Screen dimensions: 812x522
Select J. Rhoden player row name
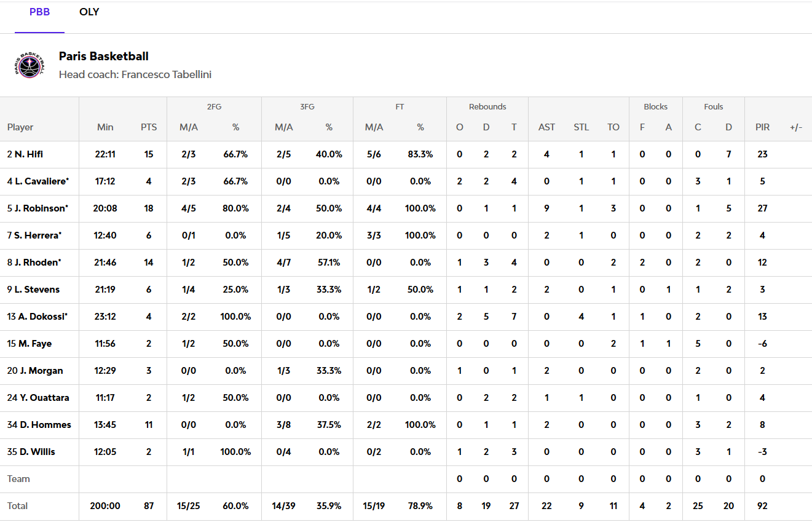click(37, 263)
